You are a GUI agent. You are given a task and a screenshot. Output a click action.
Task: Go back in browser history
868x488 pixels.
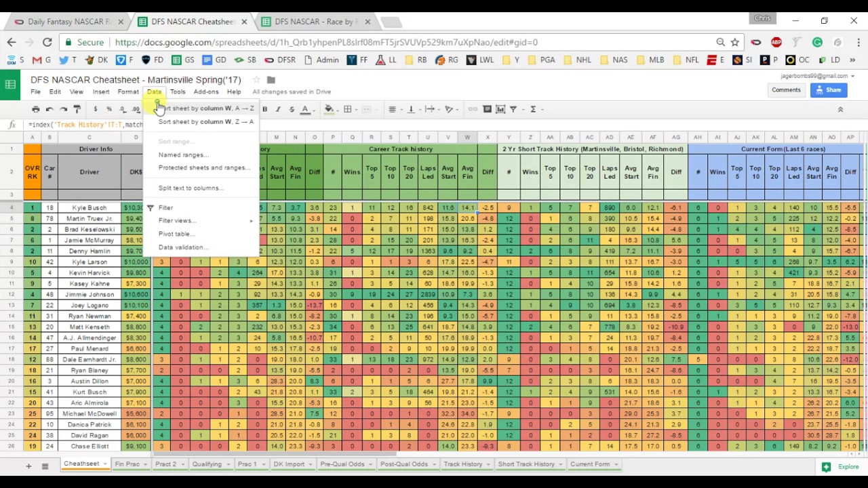(12, 42)
